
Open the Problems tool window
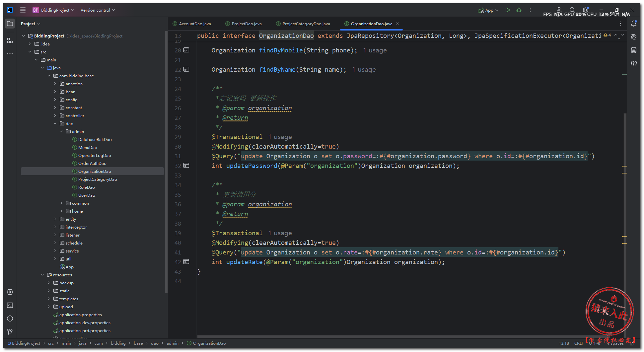click(x=10, y=318)
